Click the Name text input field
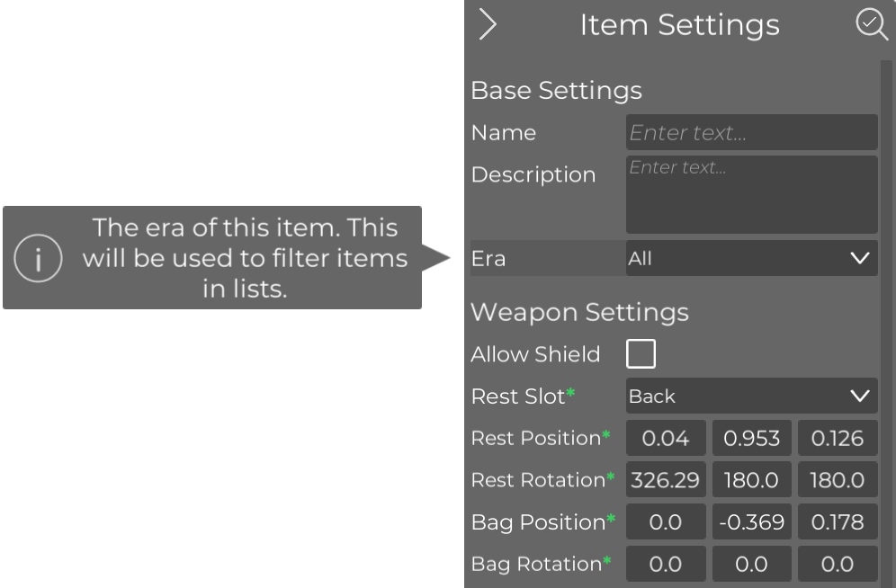Image resolution: width=896 pixels, height=588 pixels. coord(750,133)
